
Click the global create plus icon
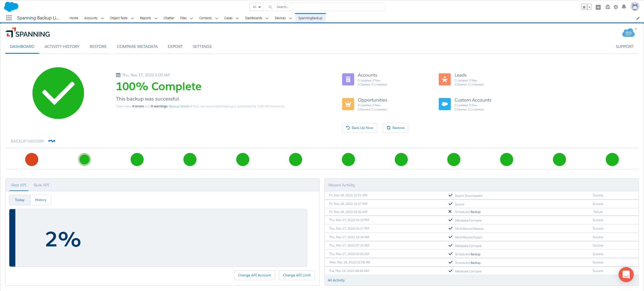[598, 7]
